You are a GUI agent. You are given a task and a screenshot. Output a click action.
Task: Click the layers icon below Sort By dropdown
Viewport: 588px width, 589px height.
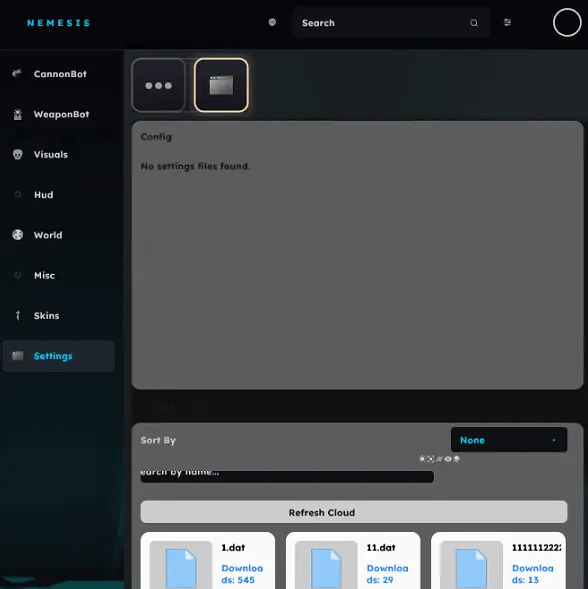click(456, 459)
